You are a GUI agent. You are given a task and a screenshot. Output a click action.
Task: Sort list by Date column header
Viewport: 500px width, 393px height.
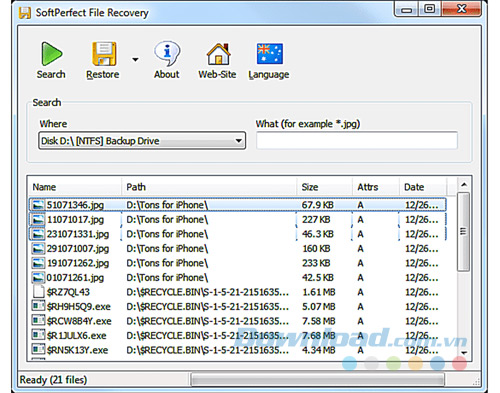[x=422, y=187]
